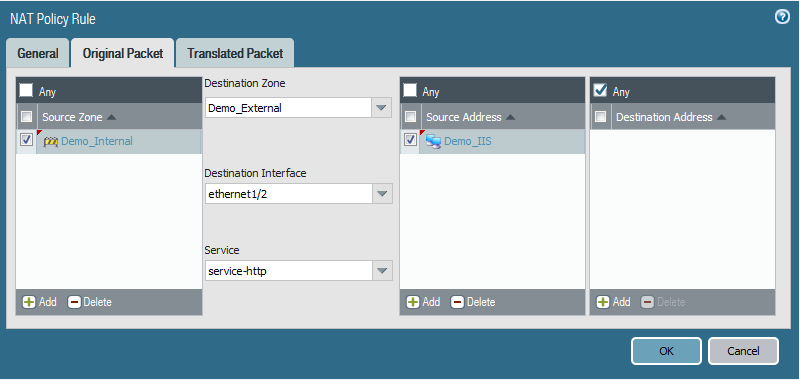Sort by the Source Address arrow icon
The image size is (800, 380).
point(510,117)
